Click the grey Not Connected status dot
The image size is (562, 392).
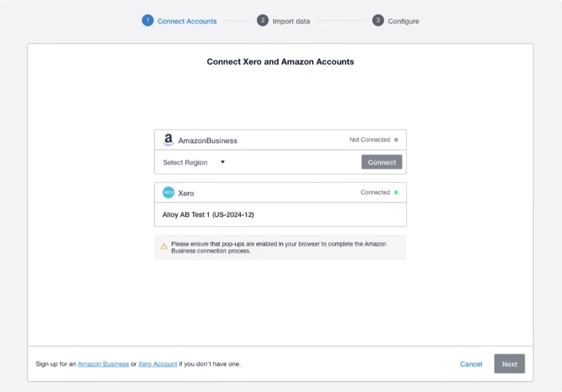[396, 140]
